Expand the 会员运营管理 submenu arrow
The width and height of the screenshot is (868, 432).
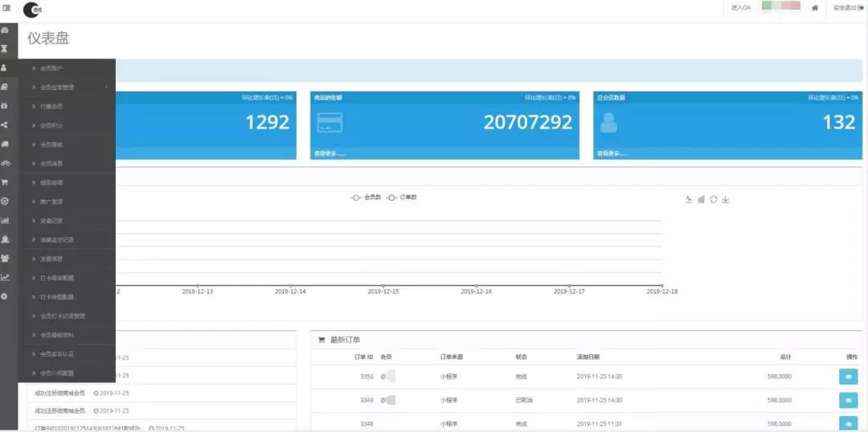click(106, 87)
